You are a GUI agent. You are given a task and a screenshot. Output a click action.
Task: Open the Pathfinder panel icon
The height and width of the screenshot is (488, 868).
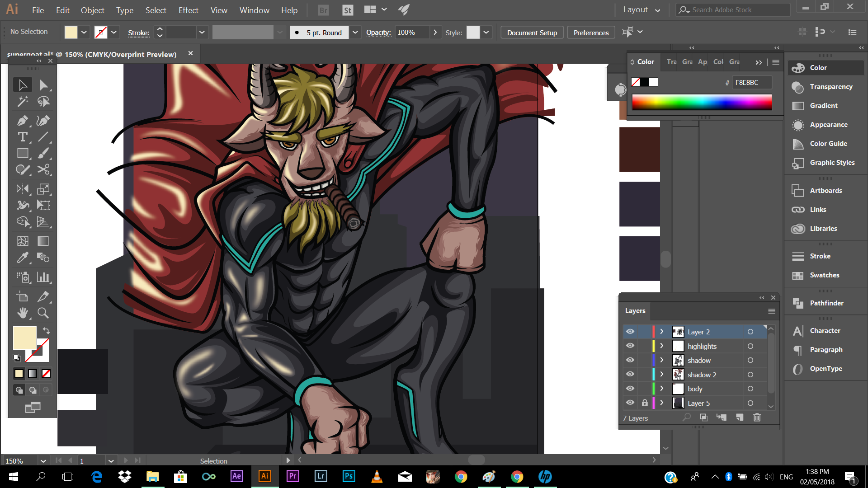[798, 303]
